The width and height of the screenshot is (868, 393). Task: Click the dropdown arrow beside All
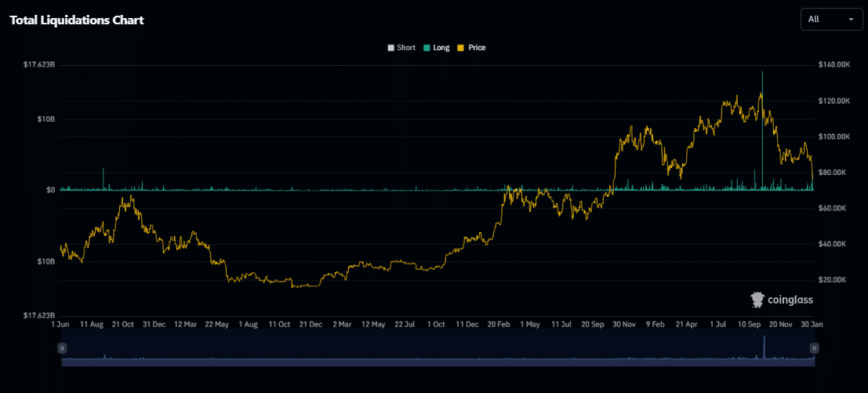pyautogui.click(x=851, y=20)
